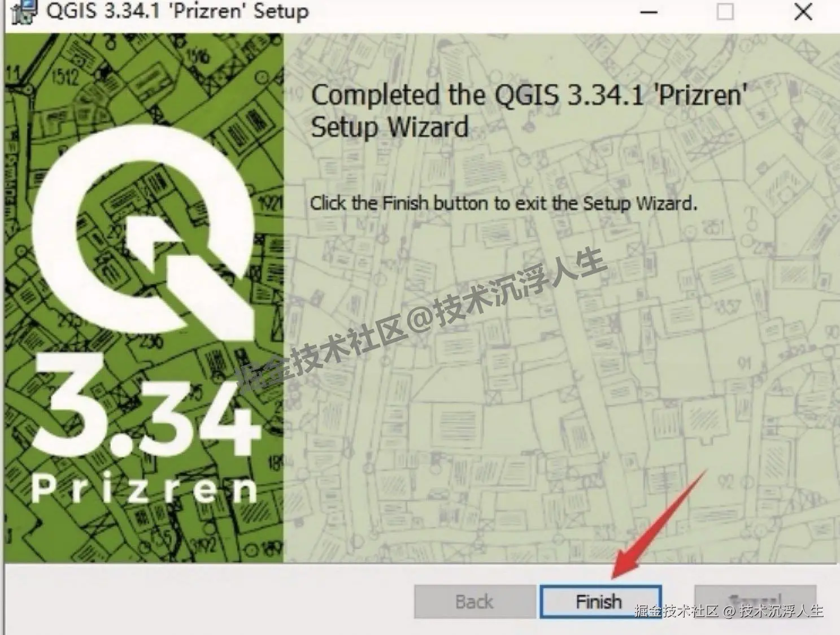Click the heading 'Completed the QGIS 3.34.1 Prizren'
Image resolution: width=840 pixels, height=635 pixels.
[x=529, y=95]
